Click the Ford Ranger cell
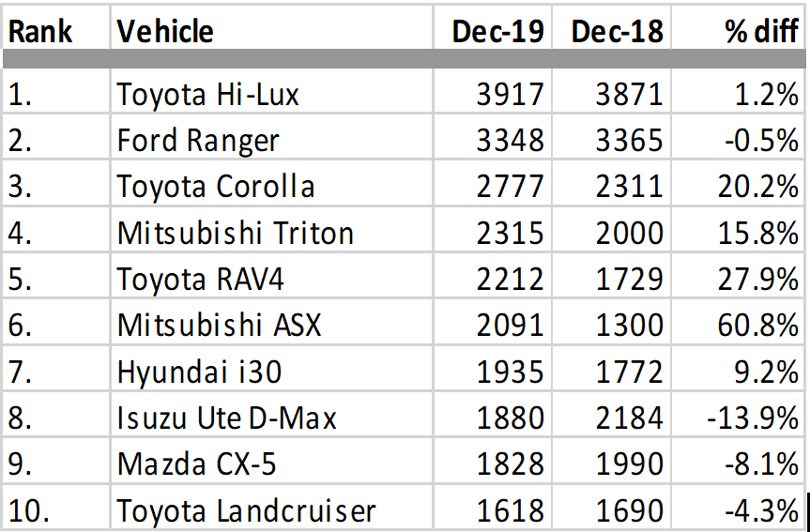 tap(198, 141)
